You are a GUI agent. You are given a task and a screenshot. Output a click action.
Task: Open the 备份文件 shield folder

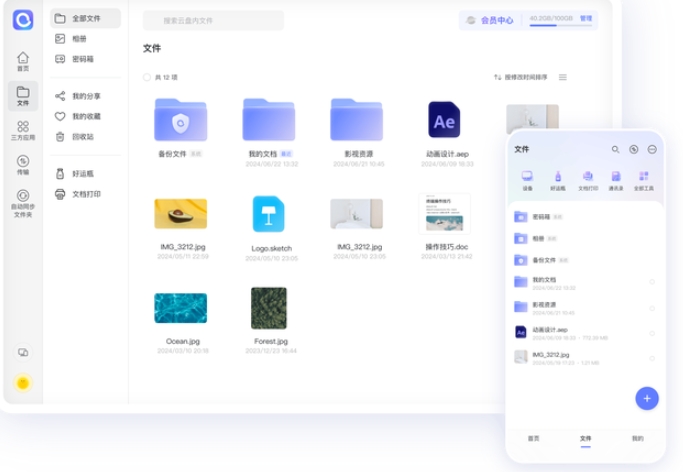coord(180,120)
